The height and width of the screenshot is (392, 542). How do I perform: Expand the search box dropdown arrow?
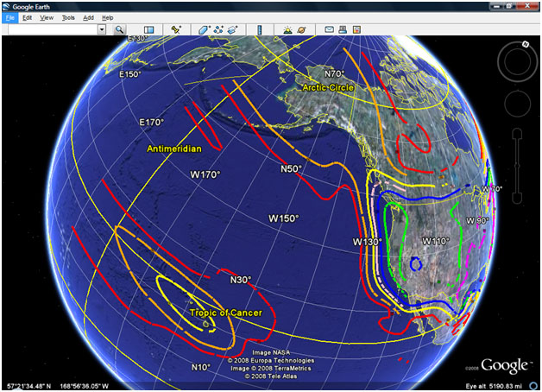tap(102, 29)
